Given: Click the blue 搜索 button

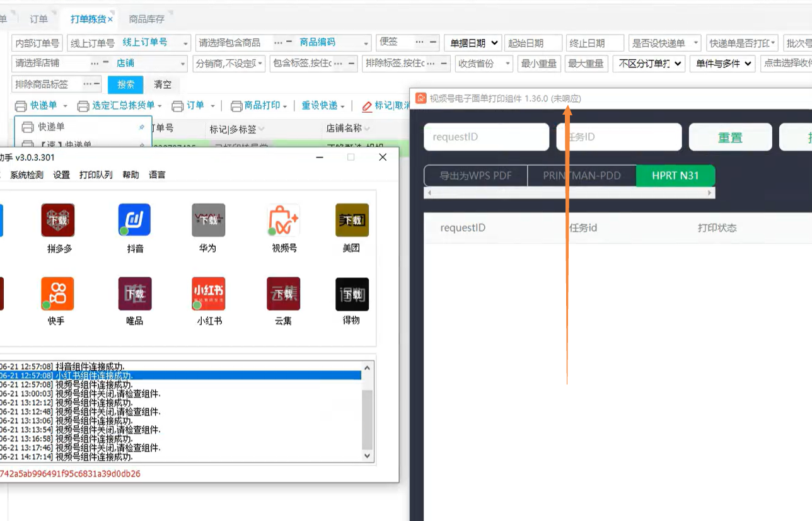Looking at the screenshot, I should pos(125,84).
